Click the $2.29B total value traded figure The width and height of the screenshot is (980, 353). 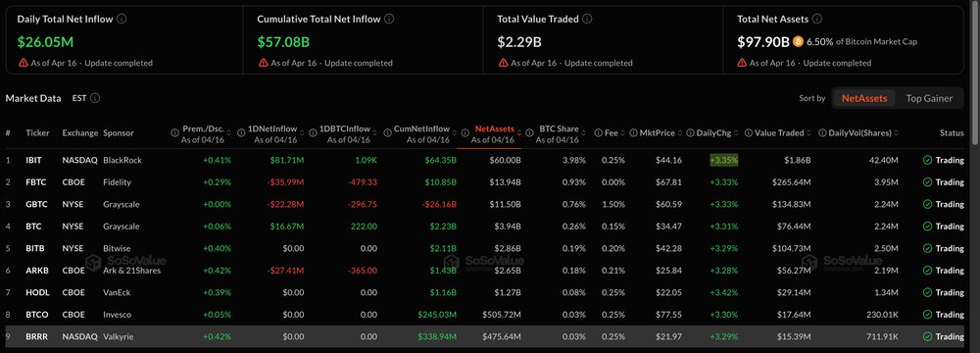[x=519, y=42]
